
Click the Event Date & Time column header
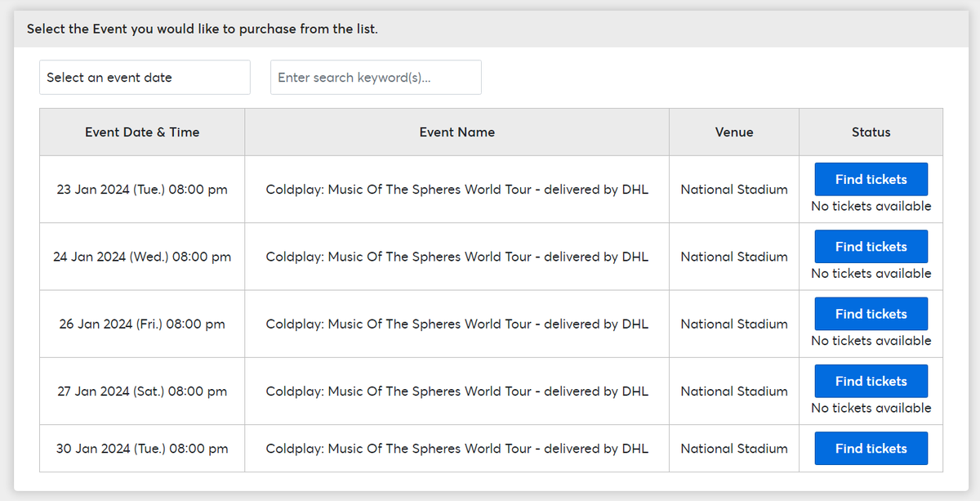142,132
